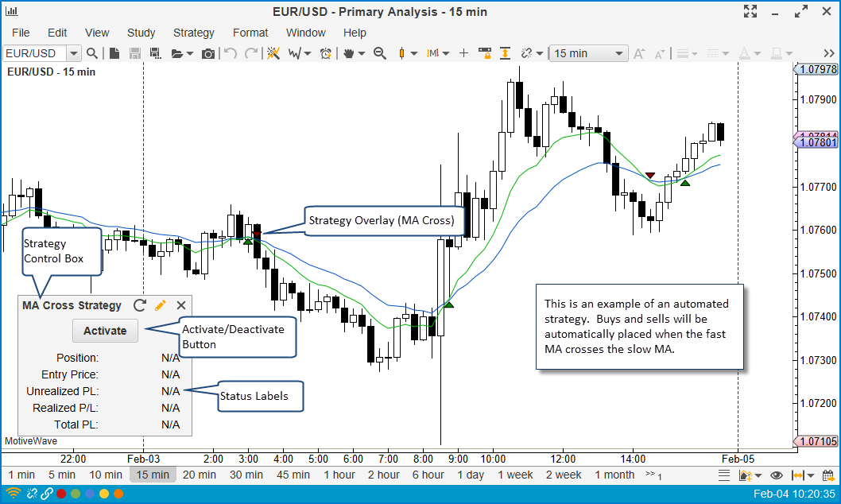Open the Study menu
The image size is (841, 504).
click(141, 33)
